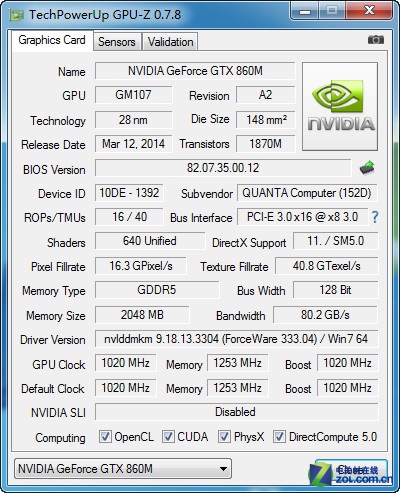
Task: Take a screenshot with the camera icon
Action: (x=376, y=40)
